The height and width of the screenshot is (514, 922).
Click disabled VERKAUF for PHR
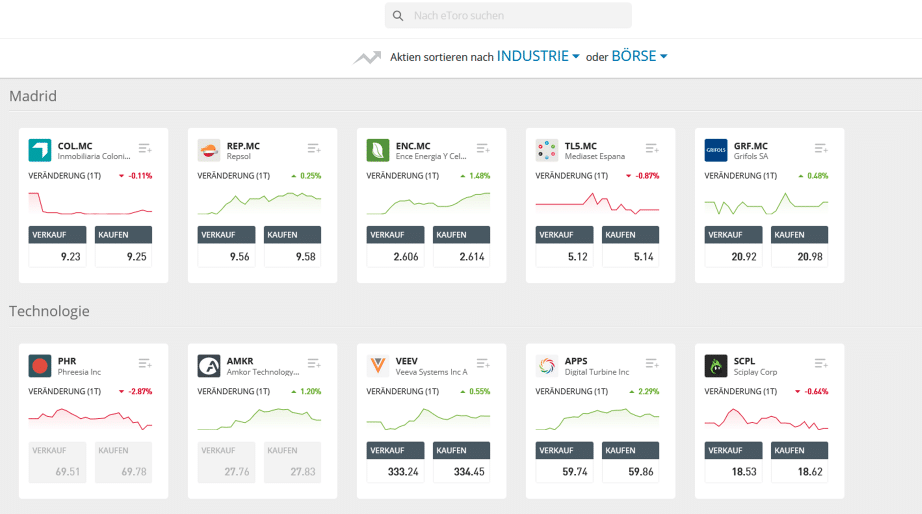[x=57, y=462]
